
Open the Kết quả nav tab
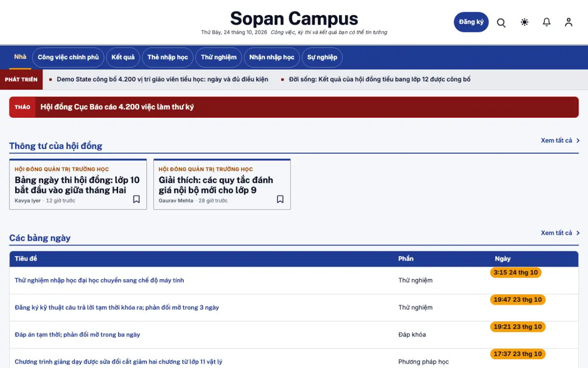(123, 57)
